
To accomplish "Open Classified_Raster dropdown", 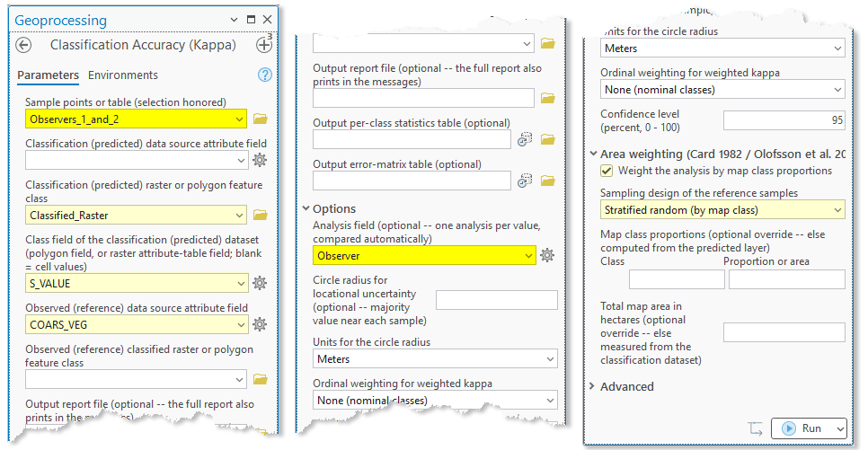I will coord(239,216).
